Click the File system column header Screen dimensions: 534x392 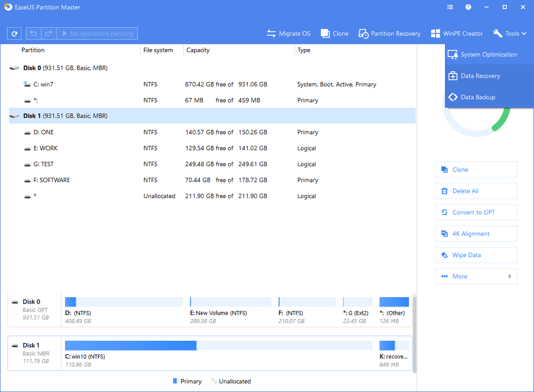158,50
